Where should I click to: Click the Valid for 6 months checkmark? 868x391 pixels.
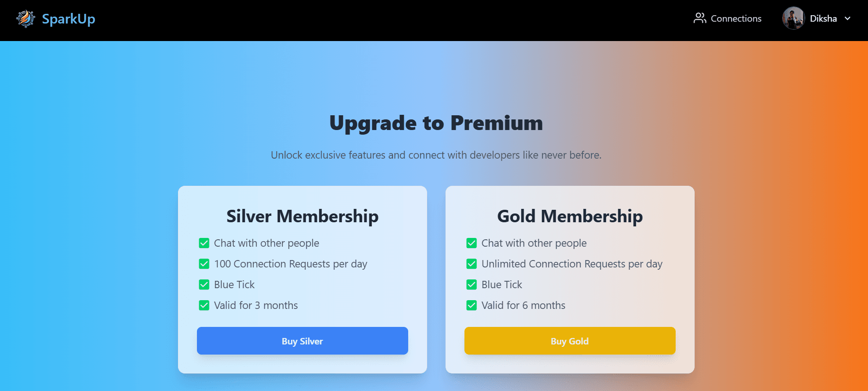[471, 305]
